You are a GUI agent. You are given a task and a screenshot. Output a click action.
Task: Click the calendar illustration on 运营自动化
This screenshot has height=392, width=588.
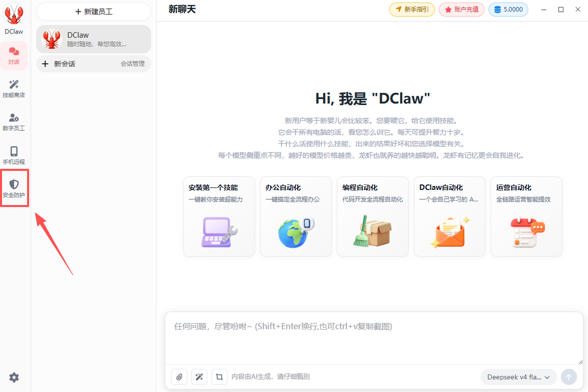(x=527, y=233)
